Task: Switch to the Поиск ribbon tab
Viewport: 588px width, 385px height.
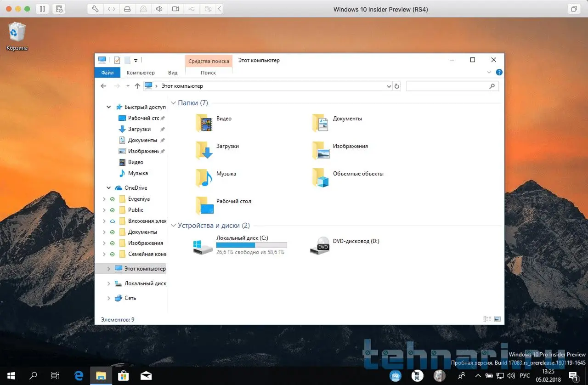Action: coord(209,73)
